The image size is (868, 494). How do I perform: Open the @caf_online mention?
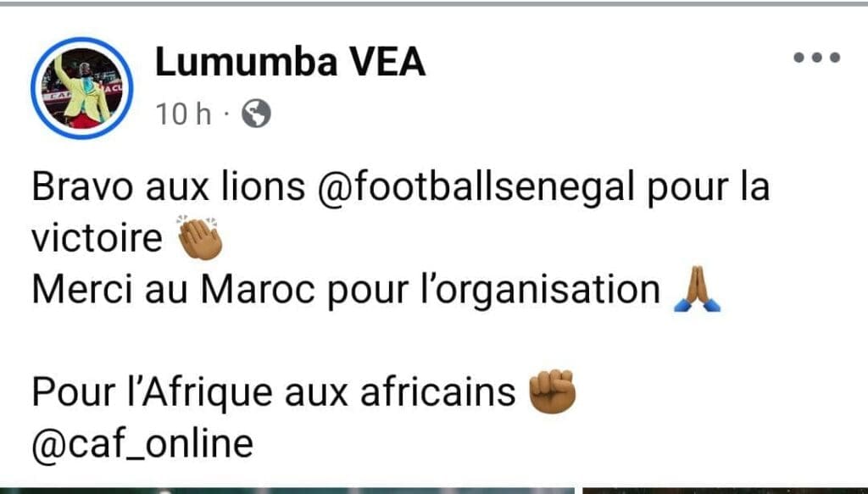coord(142,444)
